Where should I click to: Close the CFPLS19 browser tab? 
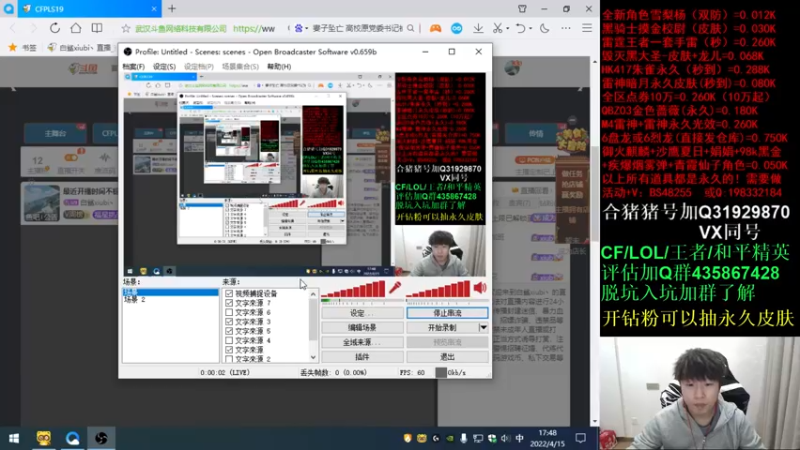coord(154,9)
